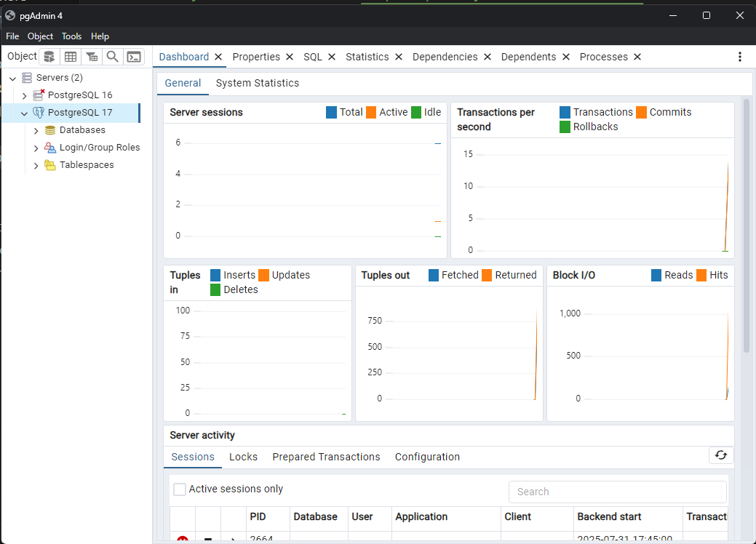This screenshot has height=544, width=756.
Task: Expand the Tablespaces node
Action: coord(36,165)
